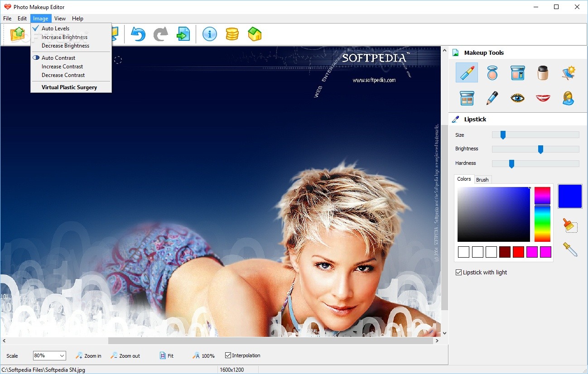The width and height of the screenshot is (588, 374).
Task: Click the file path in status bar
Action: [x=43, y=370]
